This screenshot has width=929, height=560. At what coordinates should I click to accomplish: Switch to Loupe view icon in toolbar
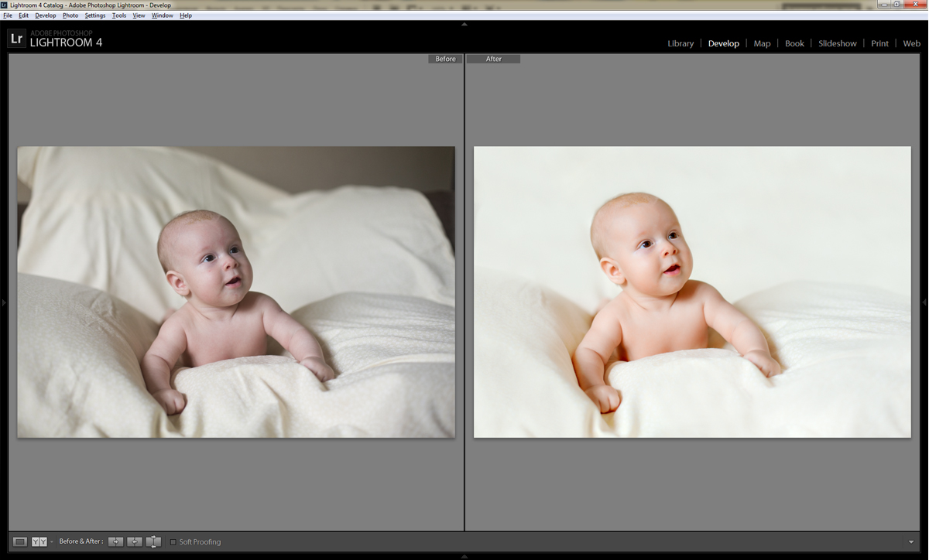point(20,541)
